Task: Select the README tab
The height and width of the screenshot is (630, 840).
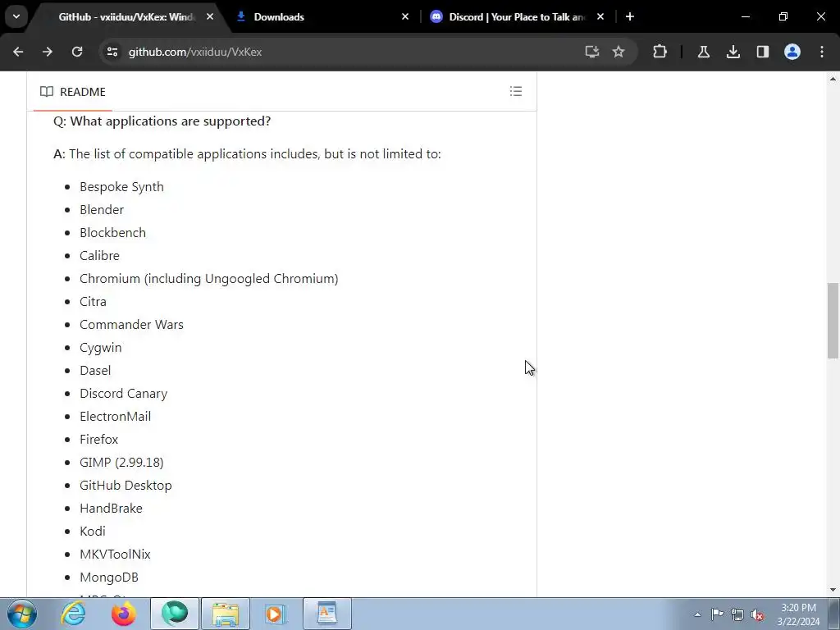Action: (x=73, y=92)
